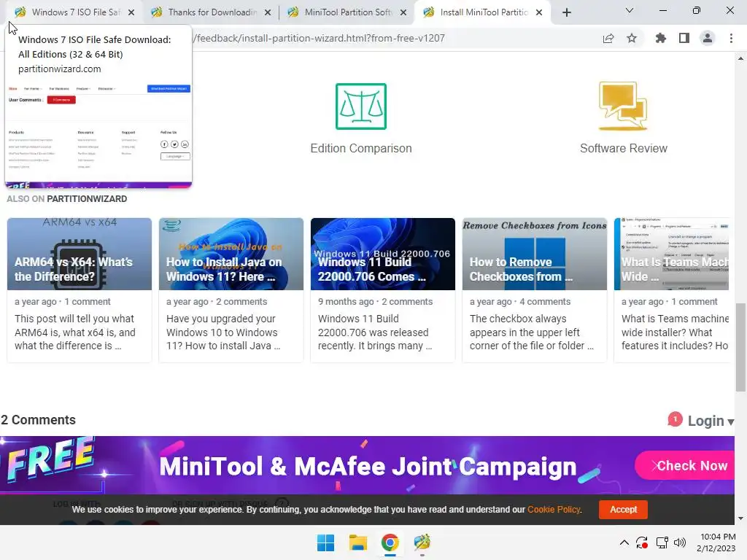Open the Chrome profile avatar

click(708, 39)
